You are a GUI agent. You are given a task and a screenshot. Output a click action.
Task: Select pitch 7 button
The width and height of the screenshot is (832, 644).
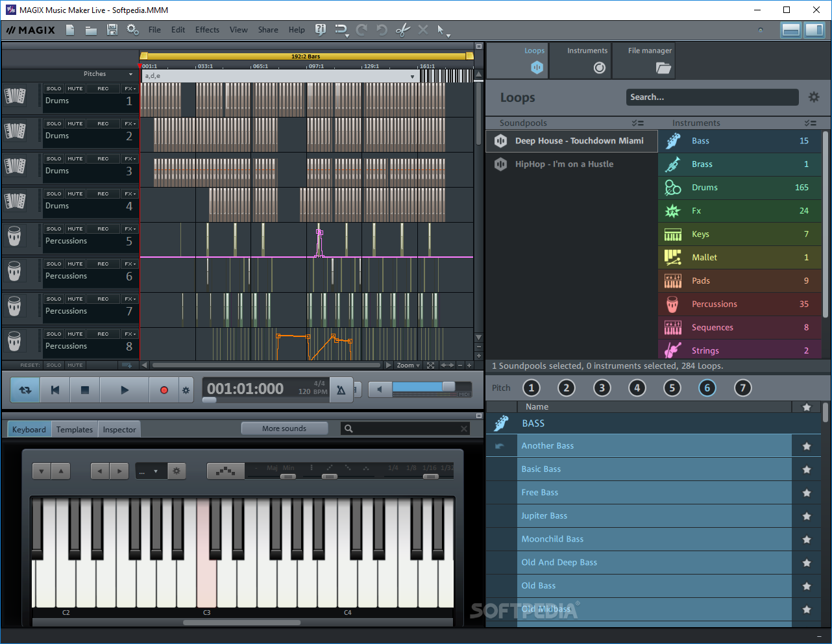[x=742, y=388]
